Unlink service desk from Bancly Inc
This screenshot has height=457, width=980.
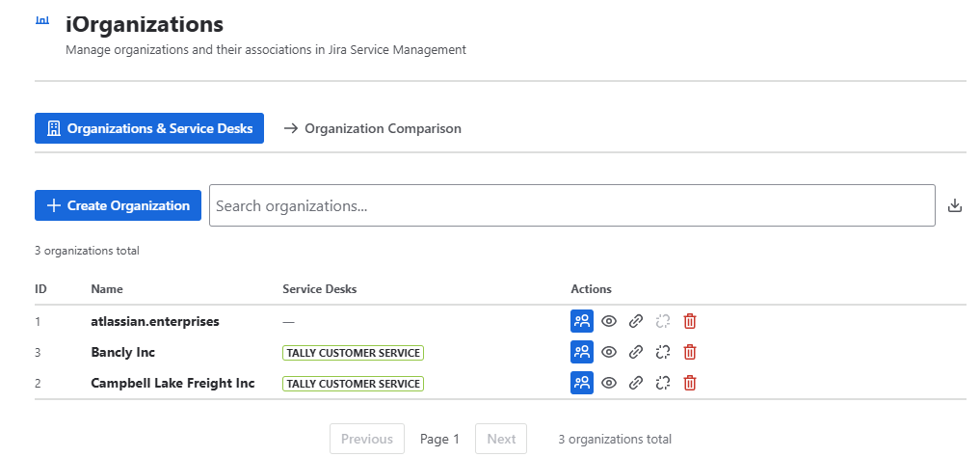(x=663, y=352)
